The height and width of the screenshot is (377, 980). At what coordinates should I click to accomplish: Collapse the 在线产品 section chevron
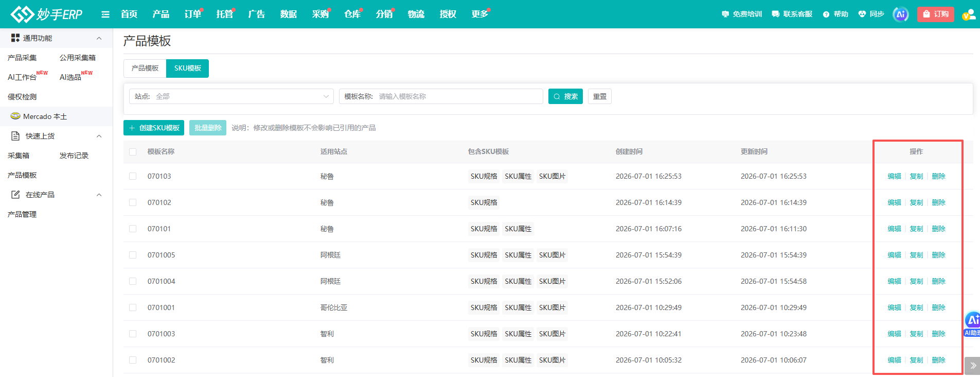tap(99, 195)
